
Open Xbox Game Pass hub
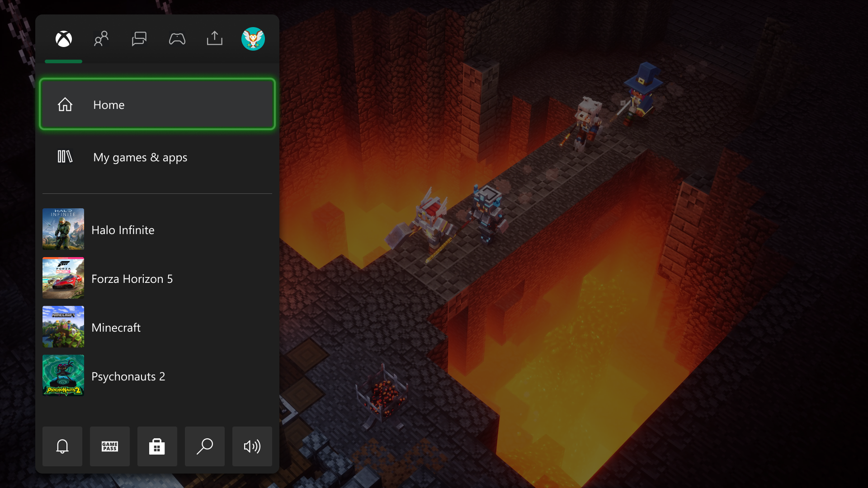point(110,446)
